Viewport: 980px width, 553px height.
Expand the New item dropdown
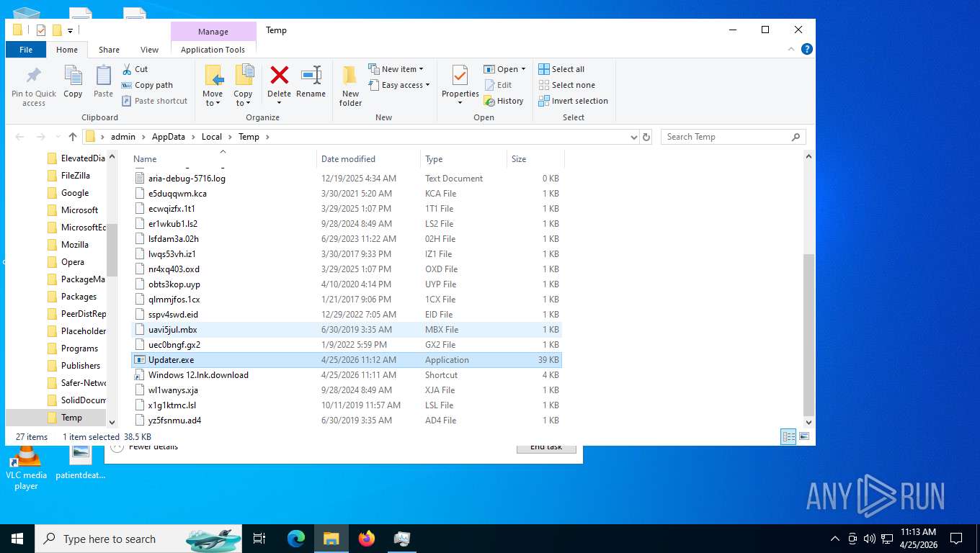coord(396,69)
